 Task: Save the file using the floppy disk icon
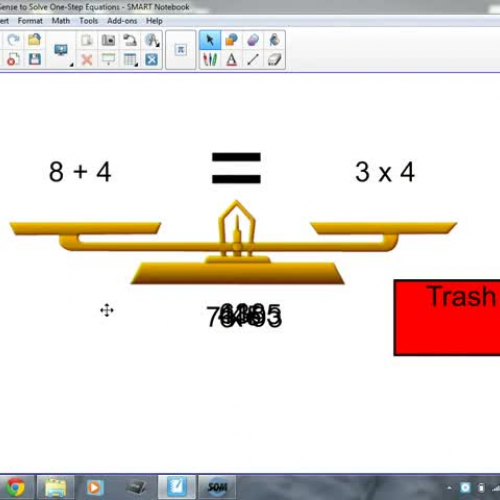35,60
